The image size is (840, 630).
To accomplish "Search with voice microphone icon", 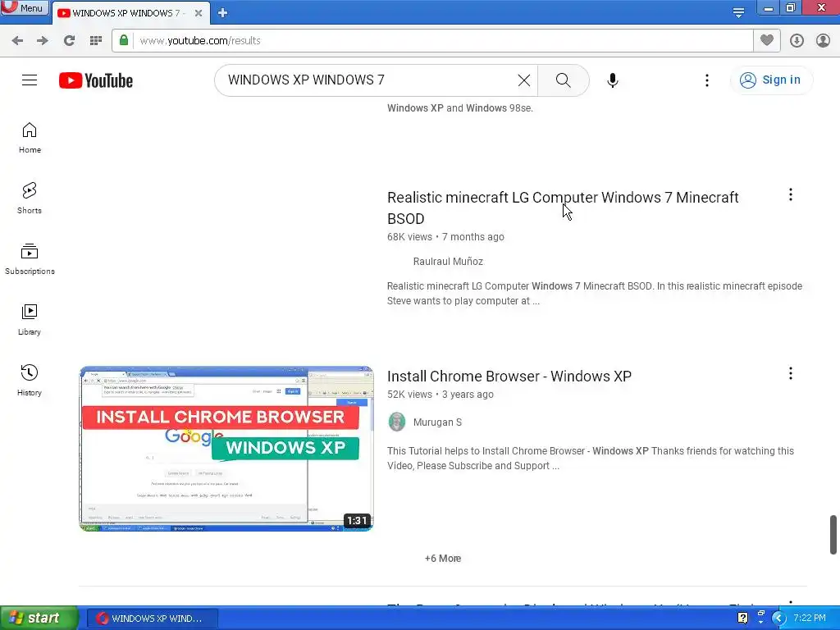I will pyautogui.click(x=612, y=80).
